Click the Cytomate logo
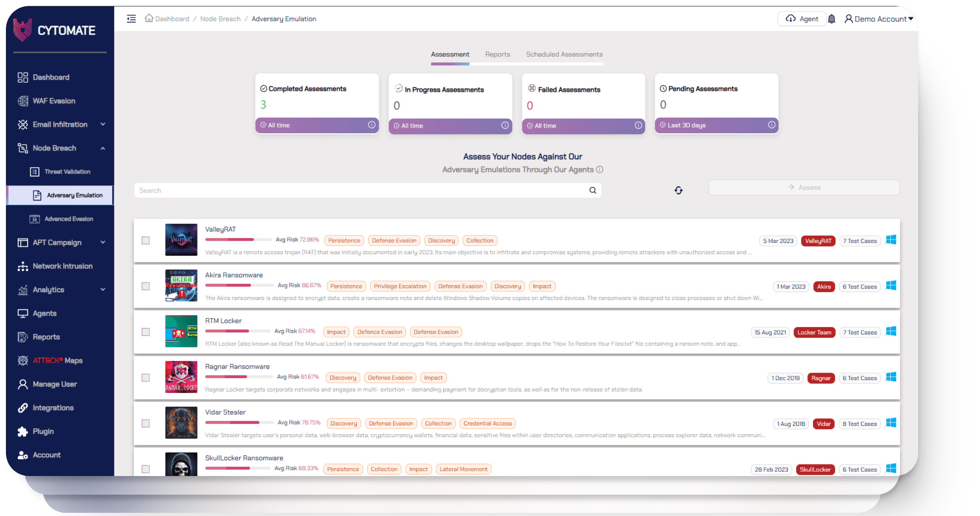The image size is (980, 516). [x=55, y=30]
